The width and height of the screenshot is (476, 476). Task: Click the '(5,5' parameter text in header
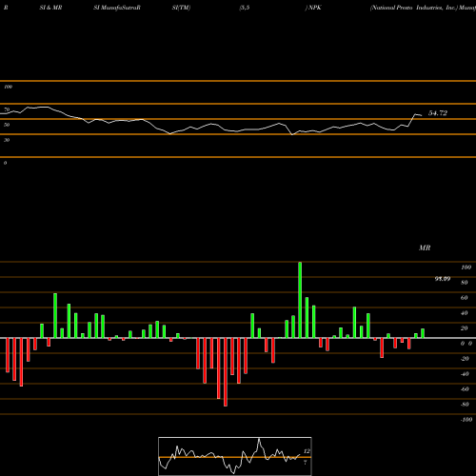pyautogui.click(x=245, y=8)
